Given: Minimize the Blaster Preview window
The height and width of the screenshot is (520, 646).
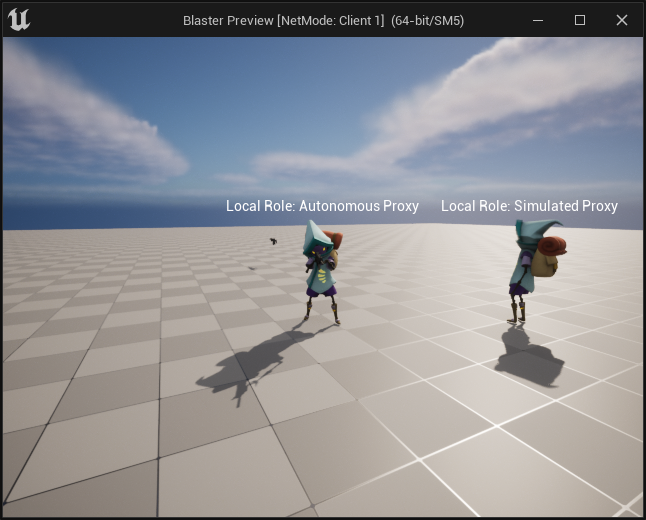Looking at the screenshot, I should click(x=538, y=20).
